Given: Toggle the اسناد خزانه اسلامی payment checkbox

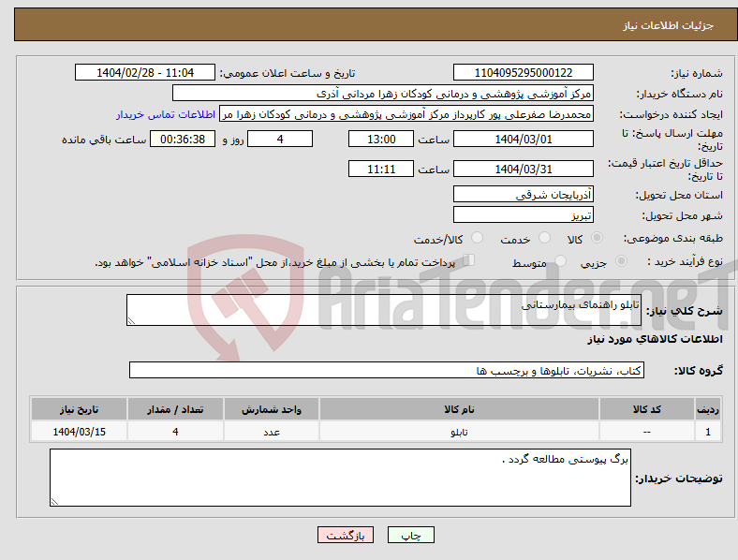Looking at the screenshot, I should [469, 259].
